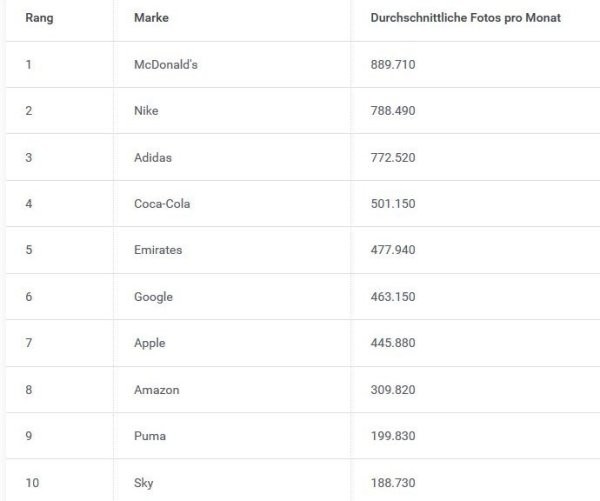Screen dimensions: 600x501
Task: Select the Coca-Cola brand cell
Action: click(162, 204)
